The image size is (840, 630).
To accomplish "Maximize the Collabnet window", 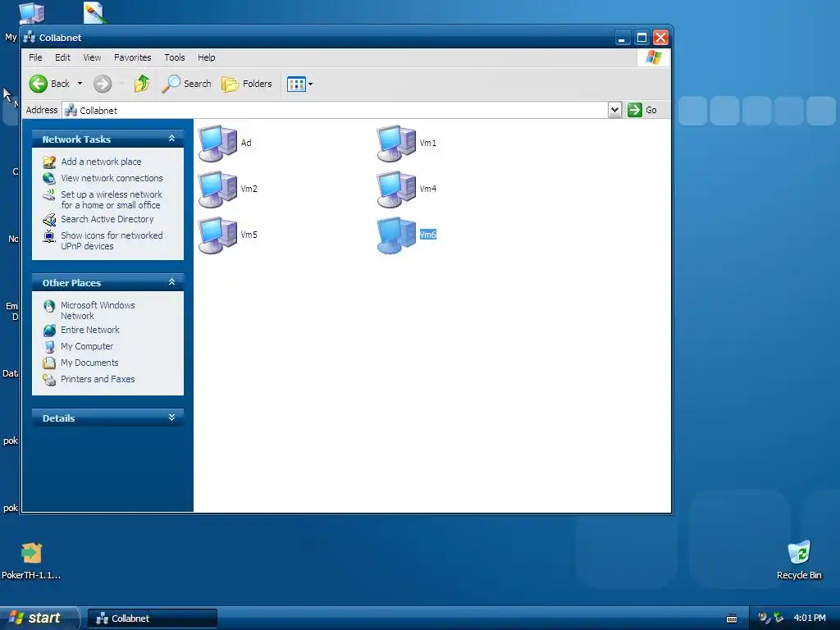I will [641, 38].
